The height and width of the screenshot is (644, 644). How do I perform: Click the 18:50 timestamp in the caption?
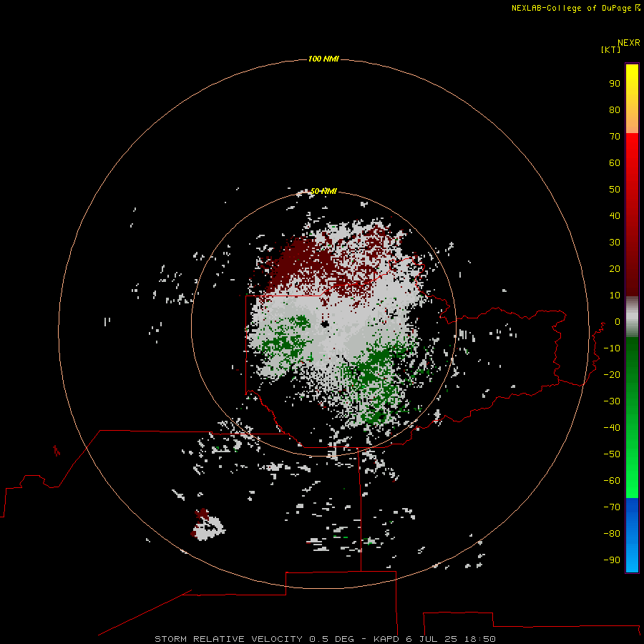[x=480, y=639]
